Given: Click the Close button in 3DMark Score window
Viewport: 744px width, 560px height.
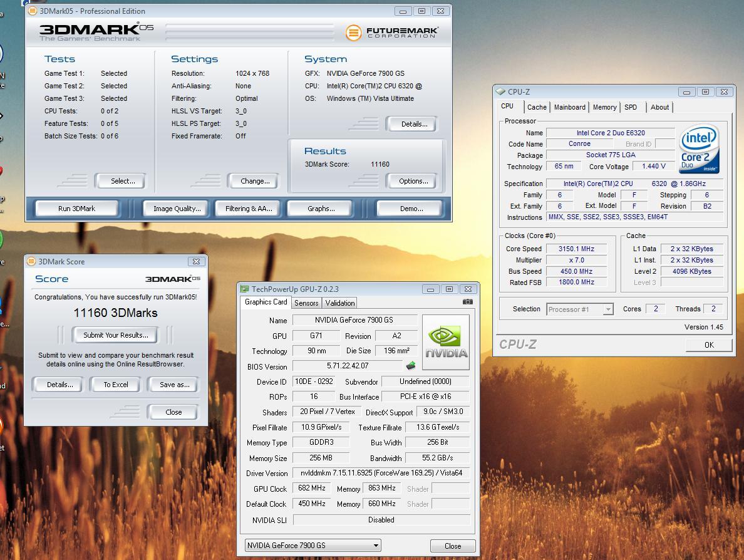Looking at the screenshot, I should [x=173, y=412].
